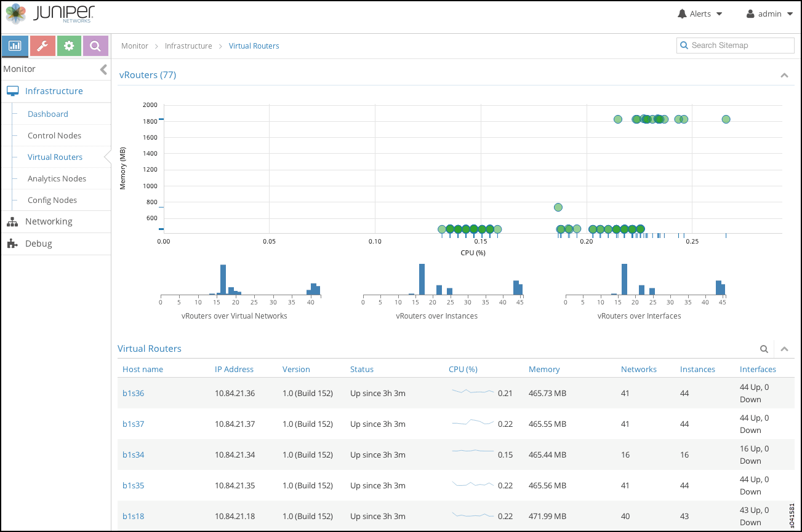Select the Configure wrench icon
802x532 pixels.
tap(42, 46)
